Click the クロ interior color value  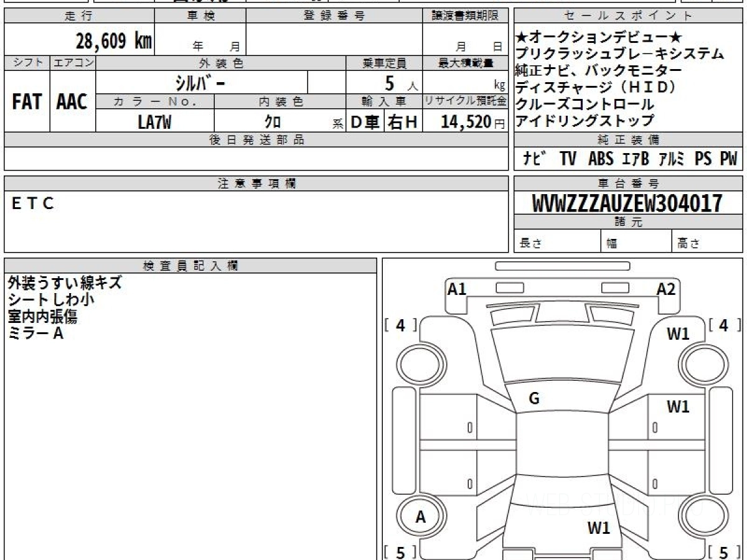(x=273, y=123)
